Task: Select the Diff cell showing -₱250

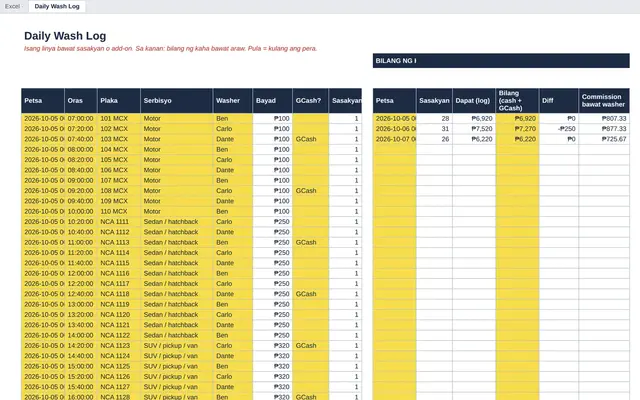Action: pos(558,129)
